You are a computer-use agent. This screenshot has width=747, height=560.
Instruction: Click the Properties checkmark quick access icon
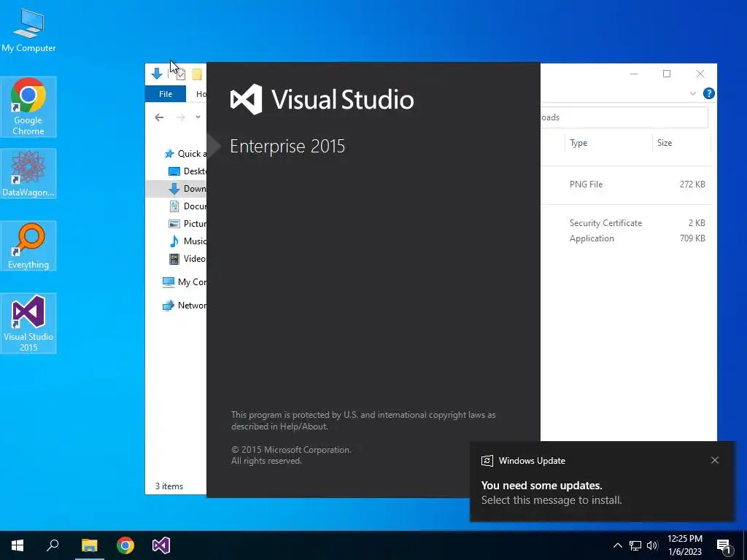pyautogui.click(x=180, y=74)
